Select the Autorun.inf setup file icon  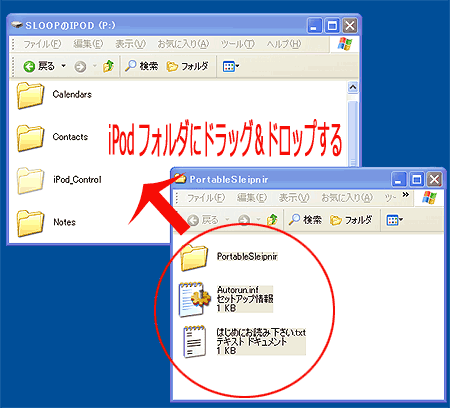click(x=194, y=299)
